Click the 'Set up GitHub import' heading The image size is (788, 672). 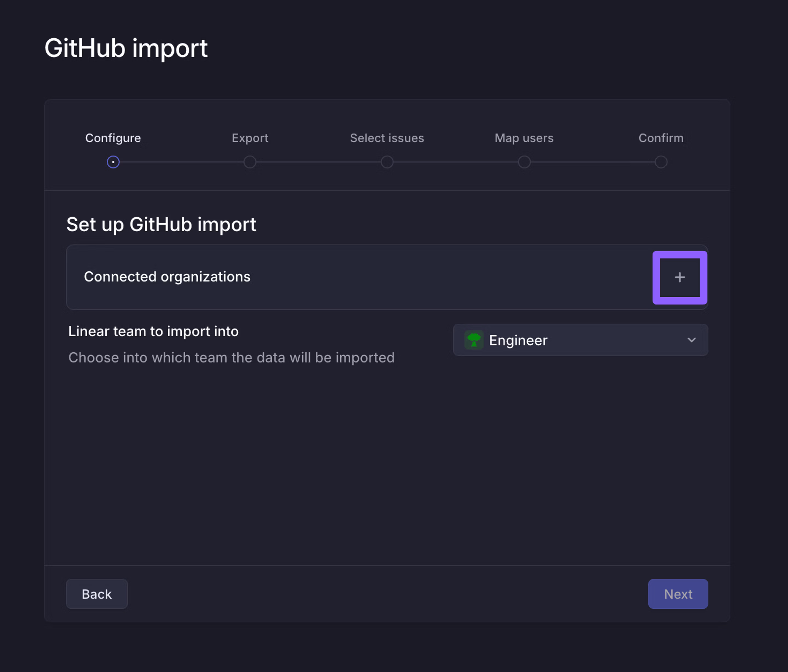click(161, 224)
